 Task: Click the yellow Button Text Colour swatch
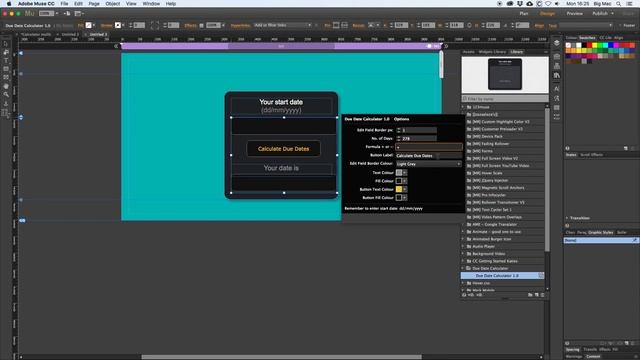pos(399,189)
